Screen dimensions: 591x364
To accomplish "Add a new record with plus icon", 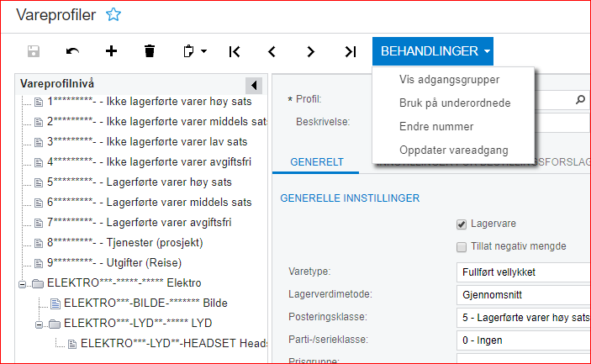I will [x=111, y=51].
